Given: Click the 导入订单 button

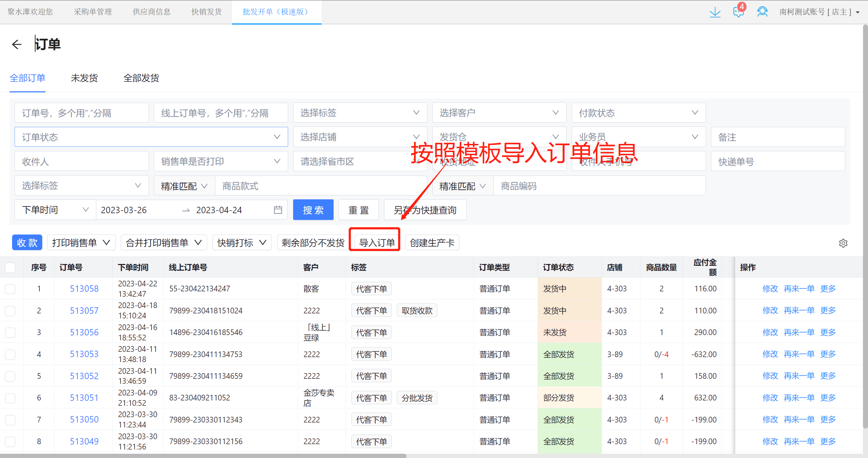Looking at the screenshot, I should coord(377,243).
